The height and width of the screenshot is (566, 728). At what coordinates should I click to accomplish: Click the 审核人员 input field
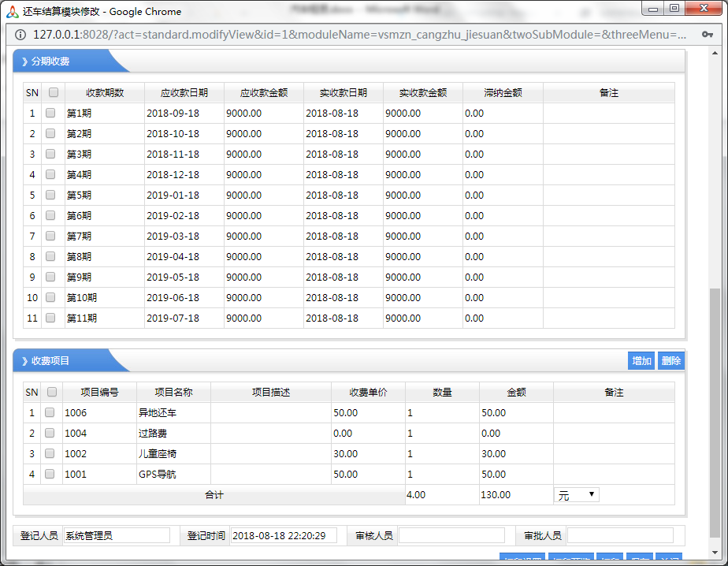coord(451,535)
